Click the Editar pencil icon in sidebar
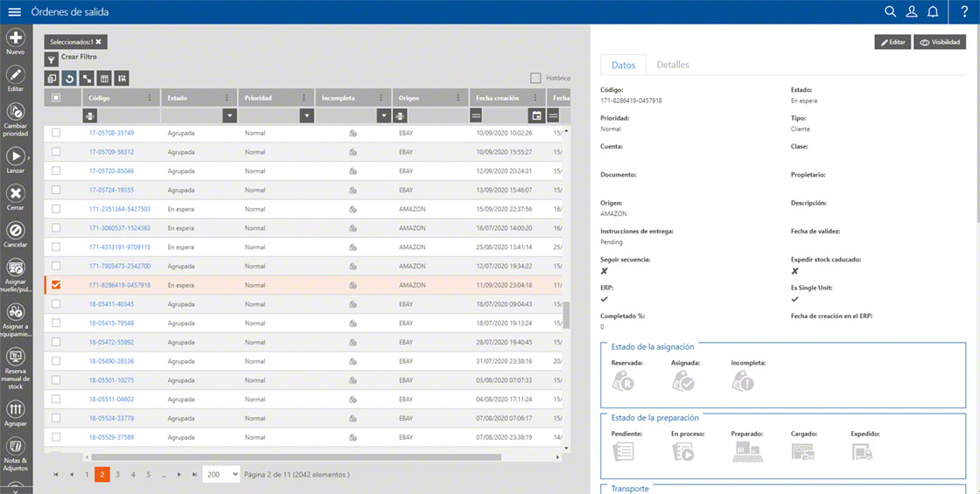 click(x=15, y=75)
